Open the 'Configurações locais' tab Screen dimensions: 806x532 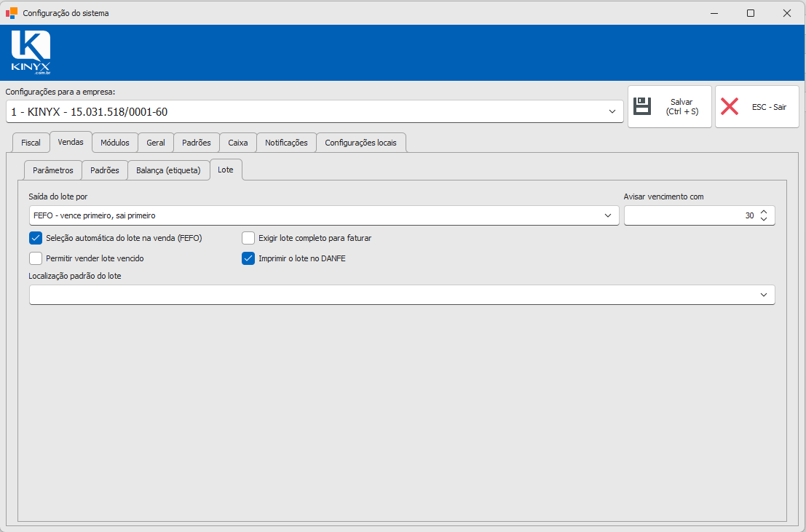pos(361,143)
